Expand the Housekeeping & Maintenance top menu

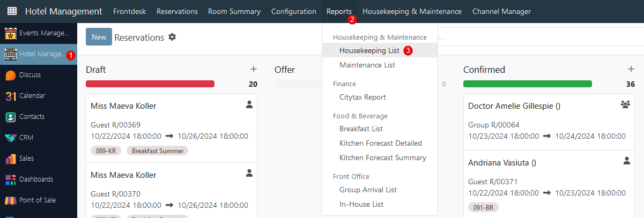[412, 11]
